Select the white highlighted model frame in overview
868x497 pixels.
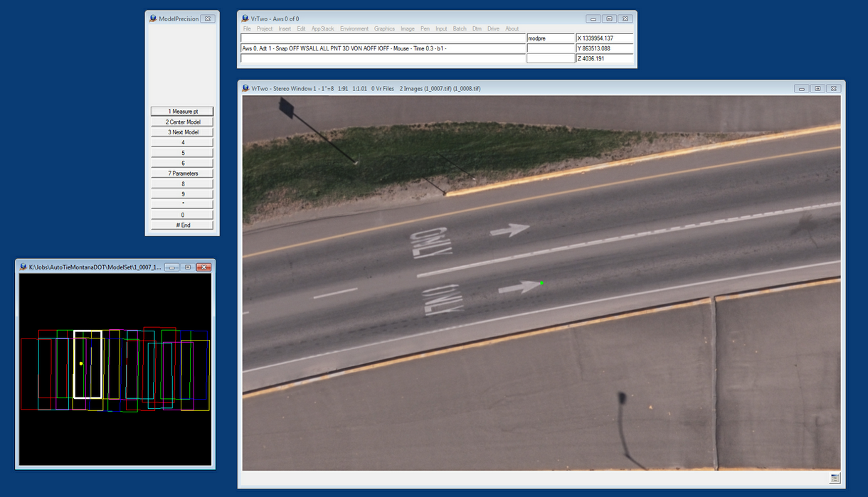(x=88, y=364)
